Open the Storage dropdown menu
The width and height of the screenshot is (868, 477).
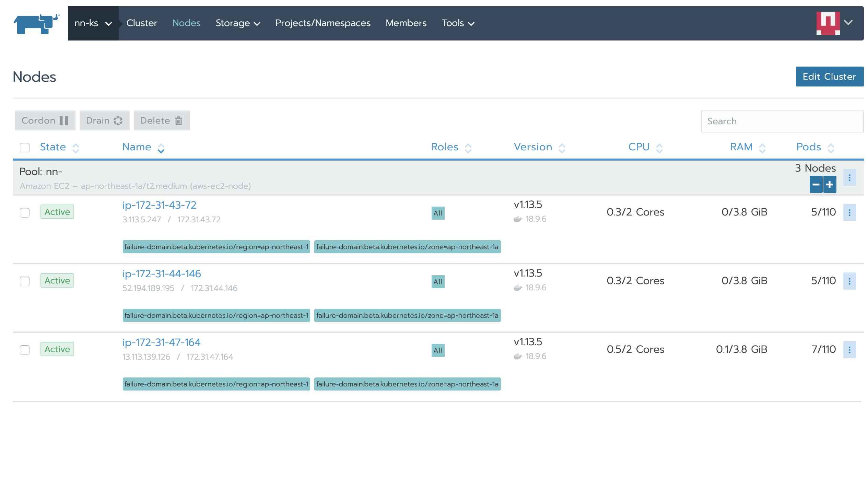pos(238,23)
